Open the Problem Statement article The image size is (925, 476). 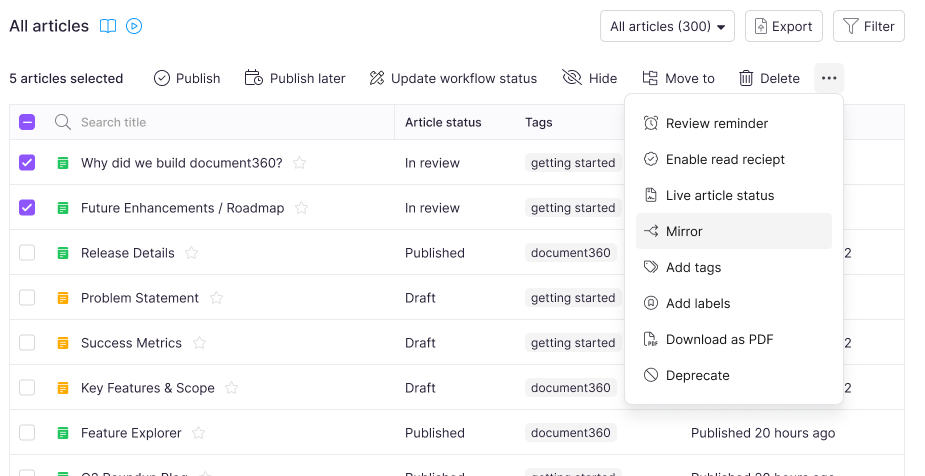point(140,298)
